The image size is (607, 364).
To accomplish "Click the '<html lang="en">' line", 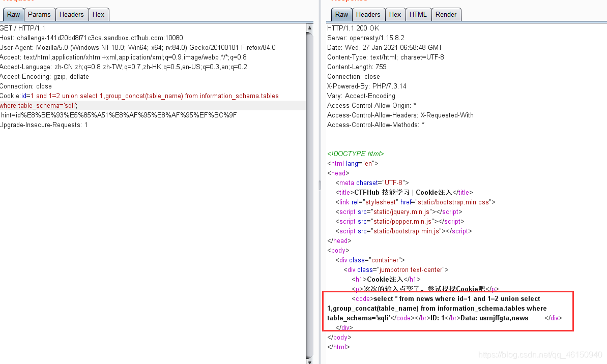I will [353, 163].
